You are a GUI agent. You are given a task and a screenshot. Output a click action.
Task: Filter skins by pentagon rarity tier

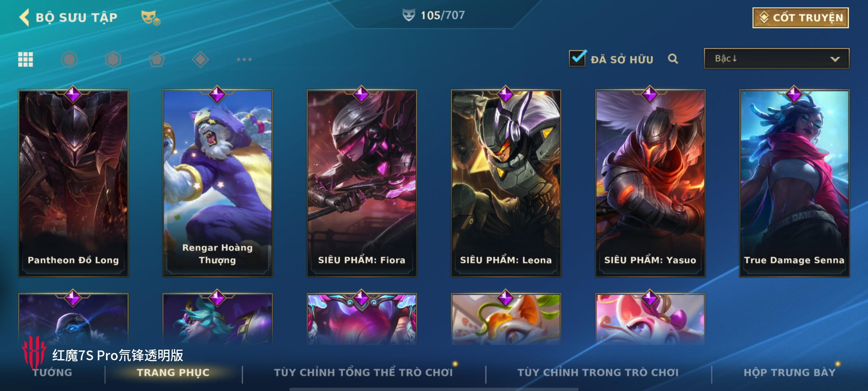(x=157, y=59)
